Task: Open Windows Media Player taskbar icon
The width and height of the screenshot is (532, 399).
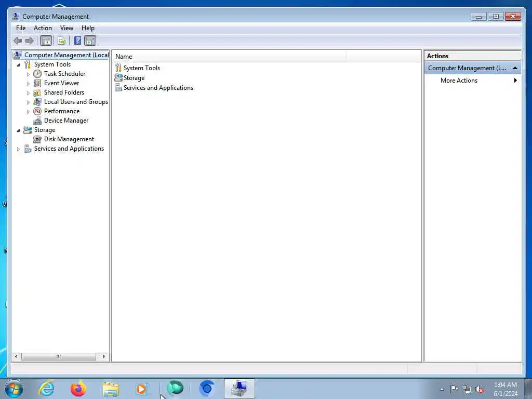Action: [142, 389]
